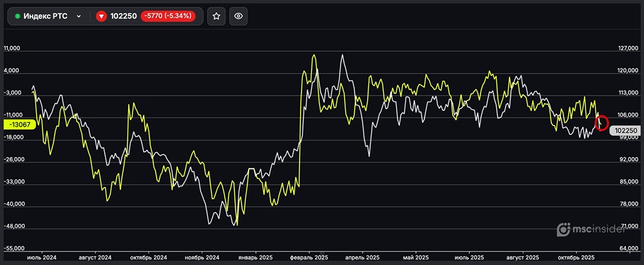The image size is (644, 265).
Task: Click the -11,000 left axis value
Action: pyautogui.click(x=14, y=115)
